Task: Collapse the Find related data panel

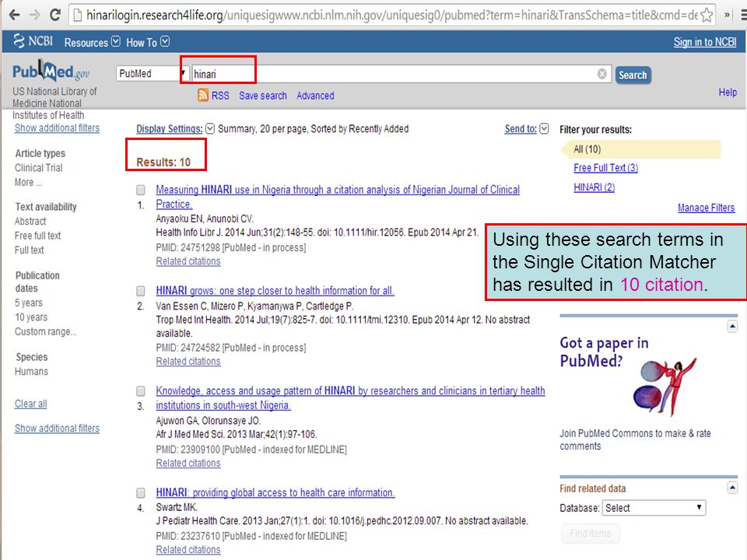Action: (x=732, y=487)
